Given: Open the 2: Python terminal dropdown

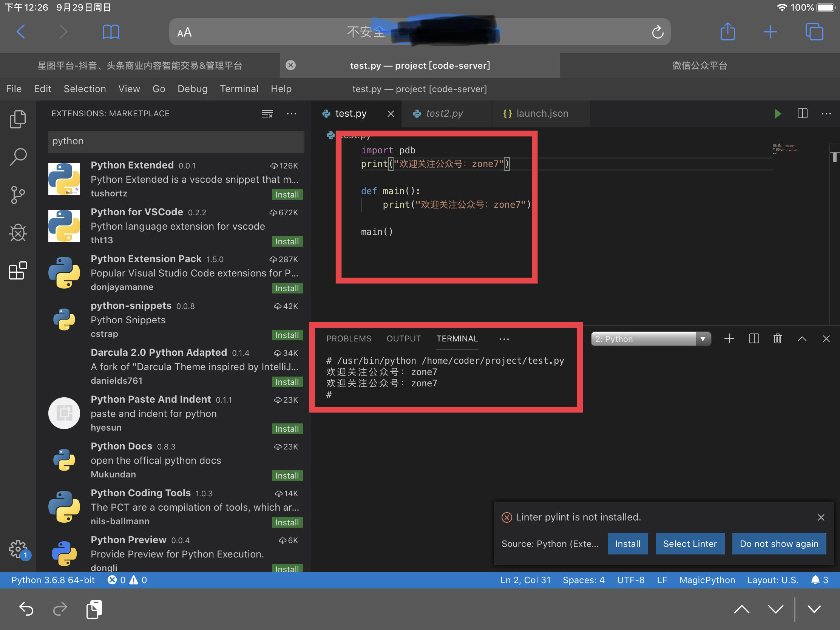Looking at the screenshot, I should (x=703, y=339).
